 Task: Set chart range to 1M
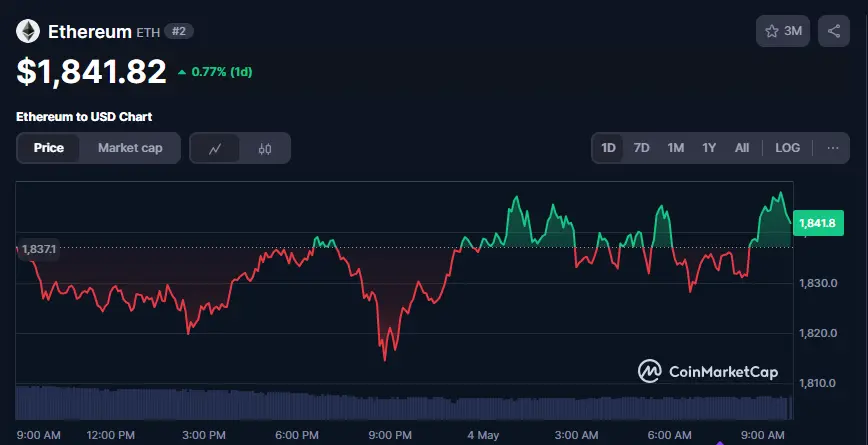click(x=675, y=148)
